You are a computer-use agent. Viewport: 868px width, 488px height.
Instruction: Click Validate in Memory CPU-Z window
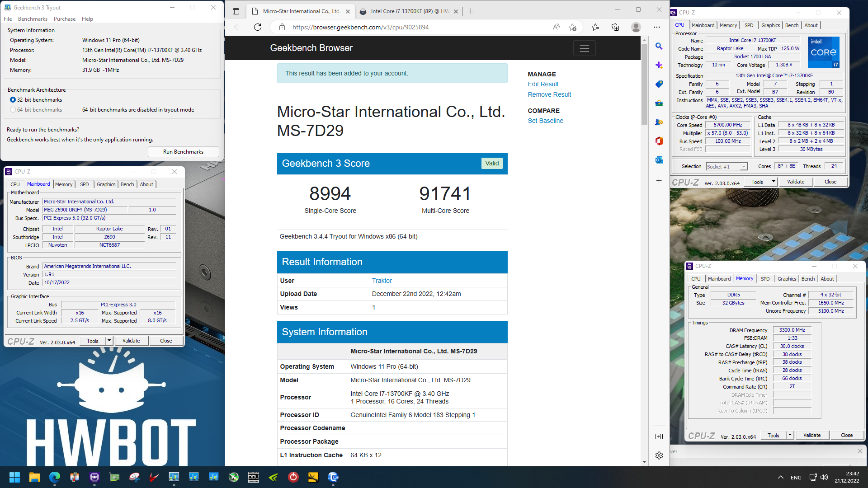tap(812, 435)
